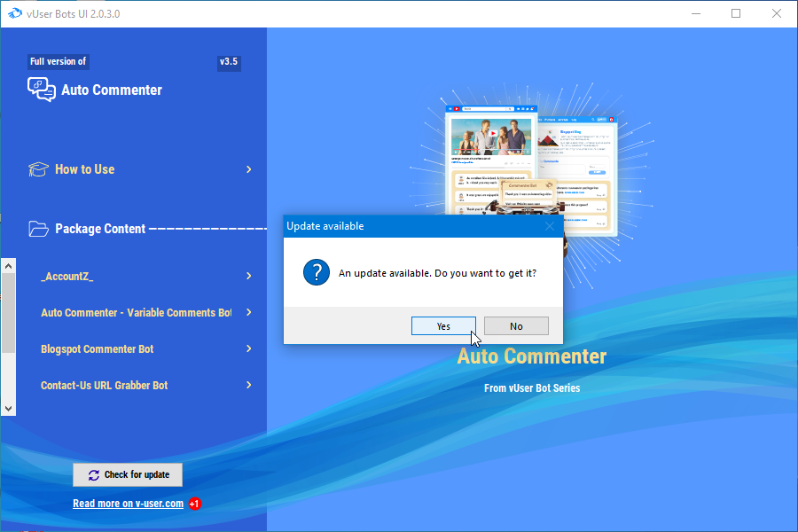Click the Auto Commenter speech bubble icon
798x532 pixels.
[42, 90]
